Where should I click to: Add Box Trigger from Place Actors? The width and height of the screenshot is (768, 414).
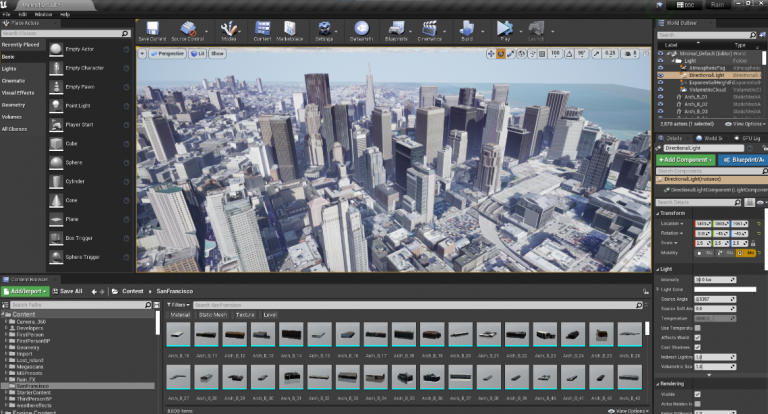(90, 238)
